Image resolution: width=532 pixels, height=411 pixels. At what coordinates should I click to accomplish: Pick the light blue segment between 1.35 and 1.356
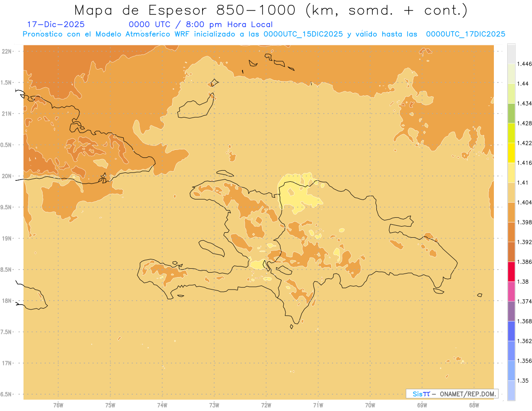click(x=511, y=371)
